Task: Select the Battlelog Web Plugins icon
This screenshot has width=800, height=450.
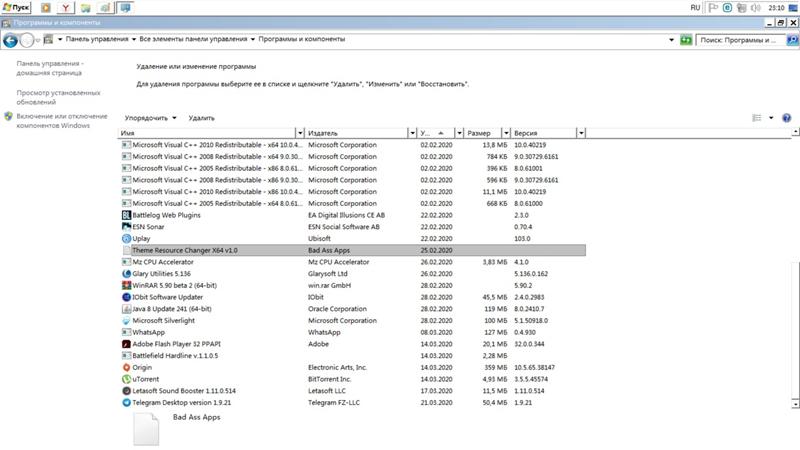Action: (127, 215)
